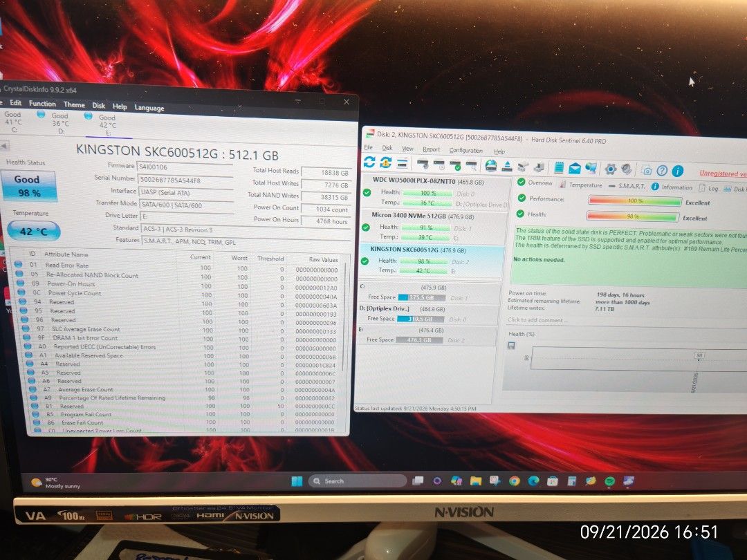Screen dimensions: 747x560
Task: Click the camera screenshot icon in Hard Disk Sentinel
Action: (647, 170)
